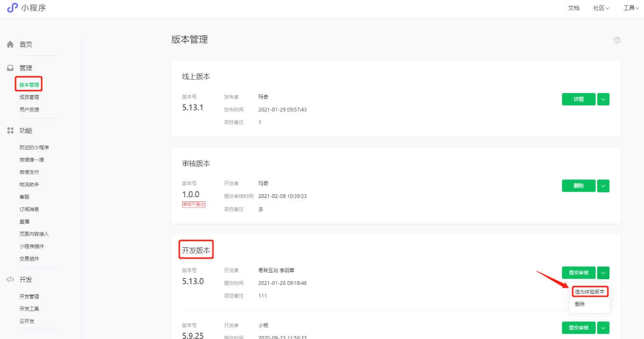This screenshot has height=339, width=644.
Task: Toggle dropdown arrow for version 5.13.0
Action: (x=603, y=273)
